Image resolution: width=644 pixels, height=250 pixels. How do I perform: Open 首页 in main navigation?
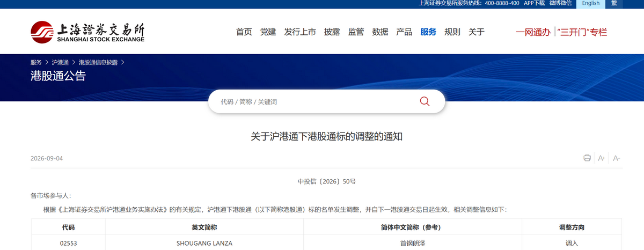tap(244, 32)
